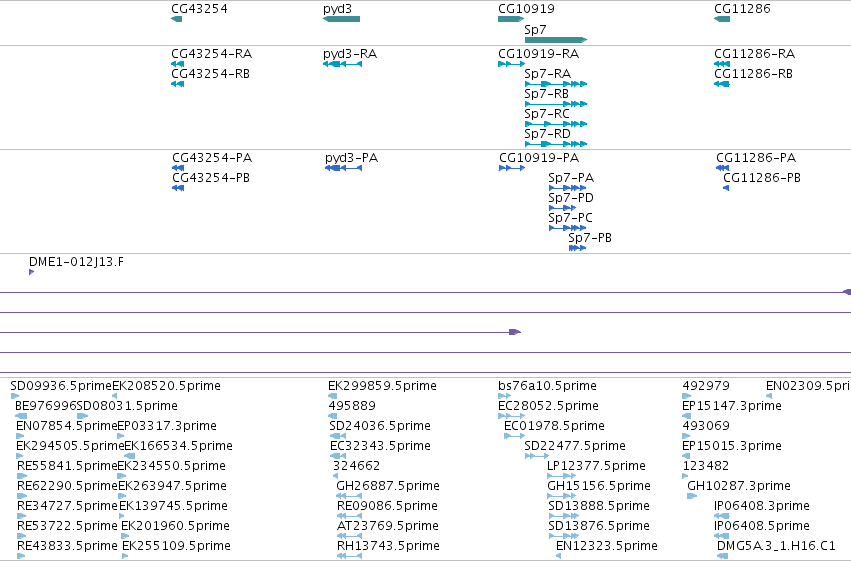The height and width of the screenshot is (561, 851).
Task: Click the CG10919 gene arrow glyph
Action: coord(511,19)
